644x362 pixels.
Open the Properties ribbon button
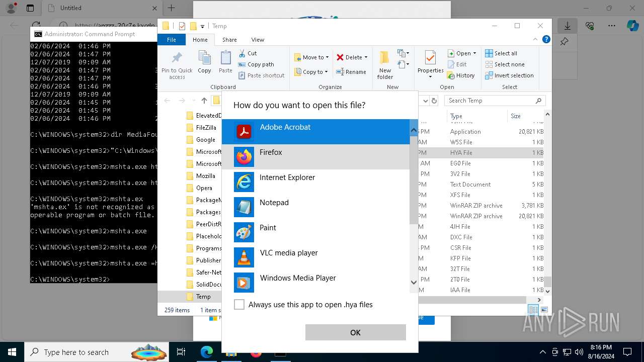[430, 65]
